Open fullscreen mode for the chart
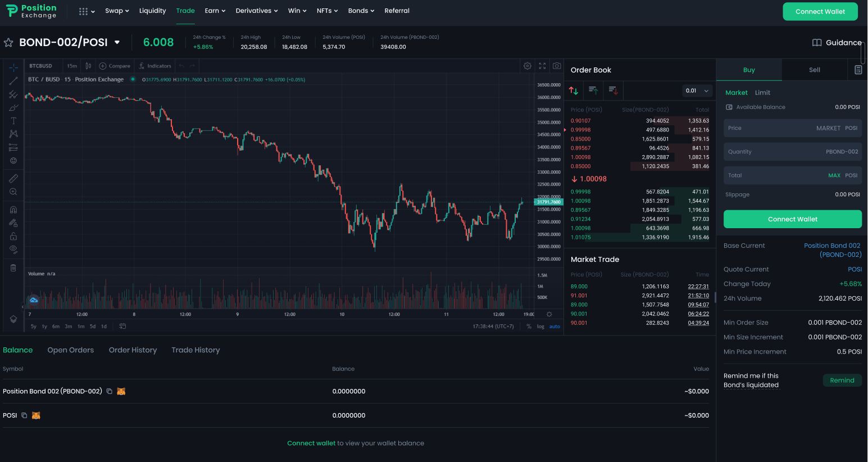 point(542,66)
